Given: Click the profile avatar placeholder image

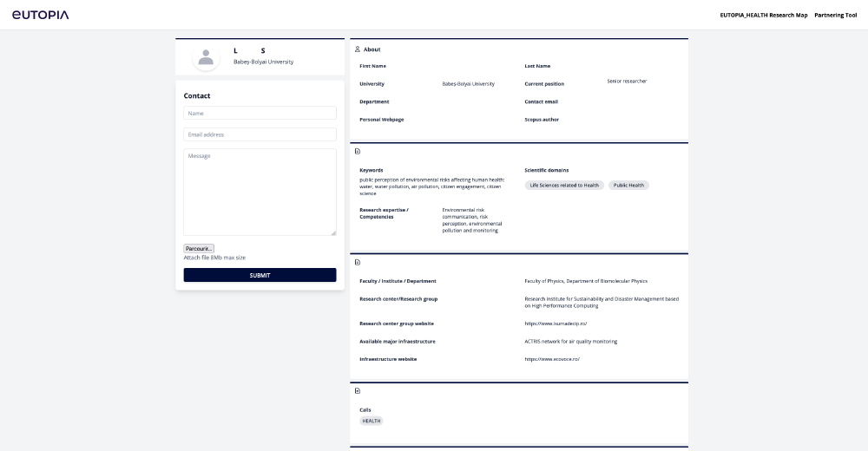Looking at the screenshot, I should tap(206, 57).
